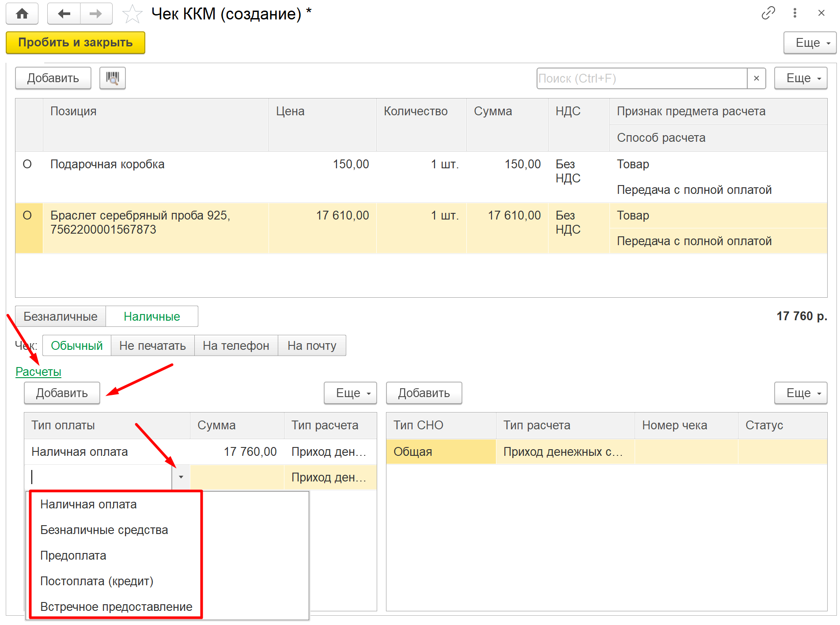Image resolution: width=840 pixels, height=625 pixels.
Task: Click Пробить и закрыть button
Action: [76, 42]
